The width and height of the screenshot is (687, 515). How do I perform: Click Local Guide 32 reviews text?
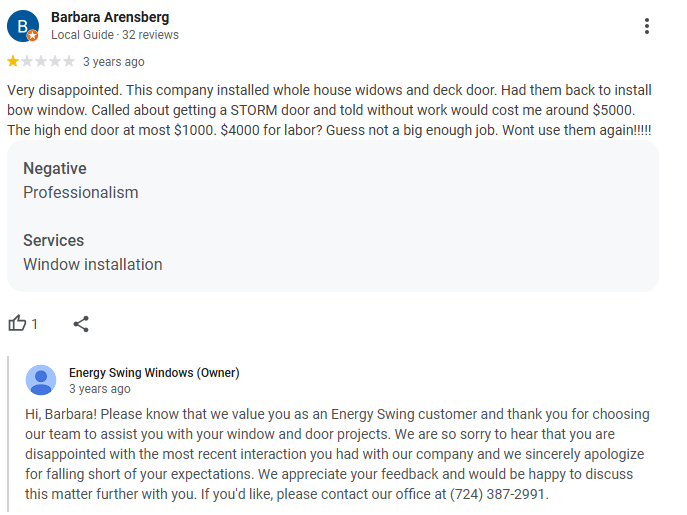pos(115,35)
